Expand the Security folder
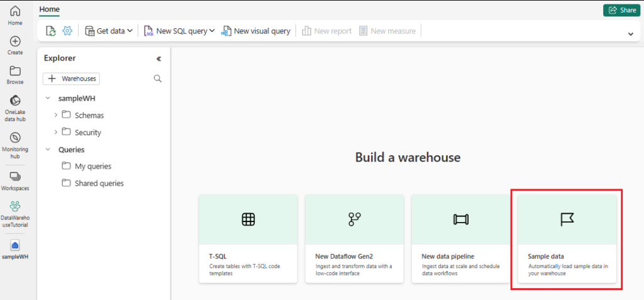 tap(56, 132)
